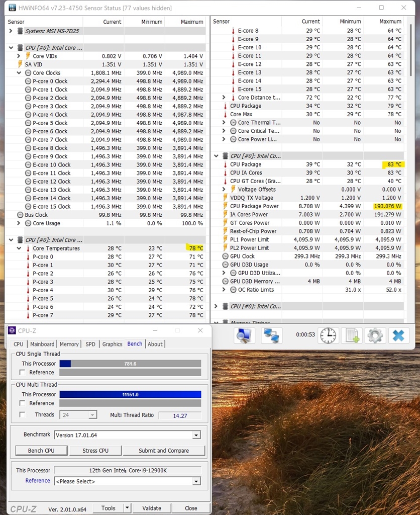Toggle the Threads checkbox in CPU-Z
The image size is (420, 515).
[22, 414]
